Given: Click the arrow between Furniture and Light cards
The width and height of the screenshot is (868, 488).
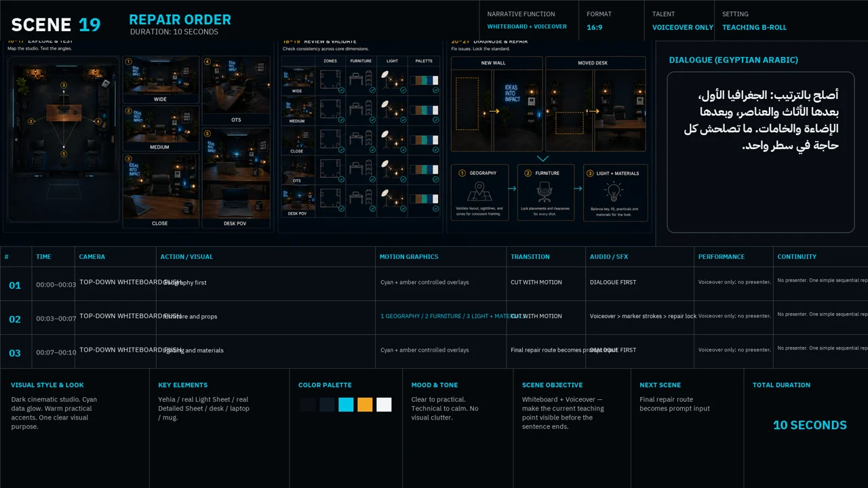Looking at the screenshot, I should tap(578, 189).
